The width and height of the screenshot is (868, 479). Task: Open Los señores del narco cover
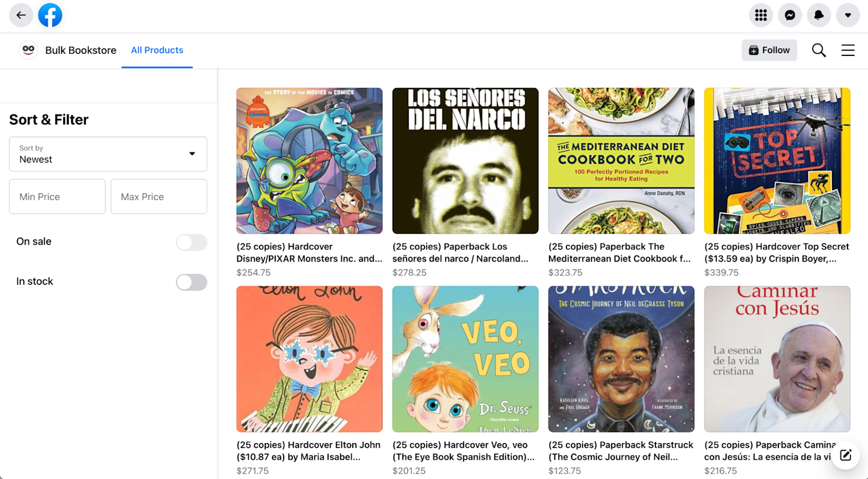[x=465, y=161]
